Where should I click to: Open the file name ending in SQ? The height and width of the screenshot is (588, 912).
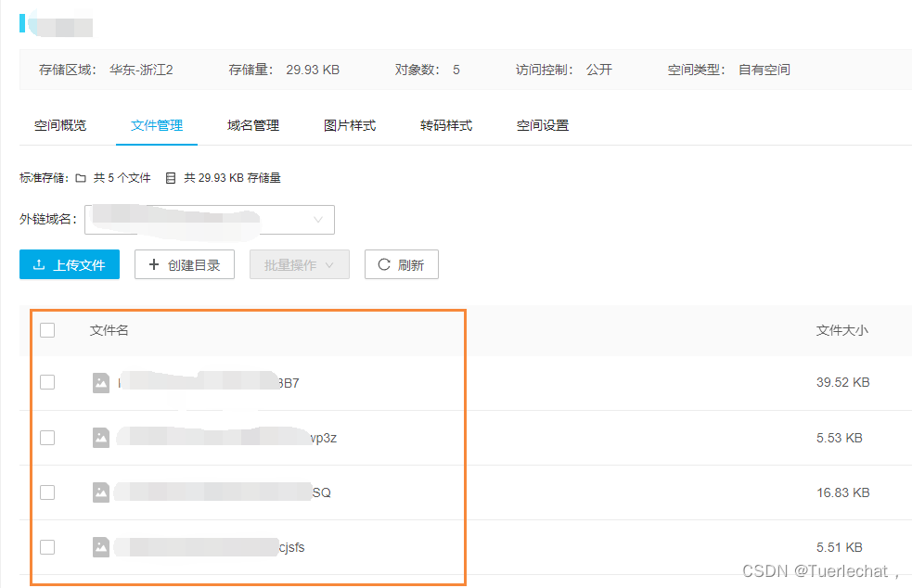(x=223, y=492)
